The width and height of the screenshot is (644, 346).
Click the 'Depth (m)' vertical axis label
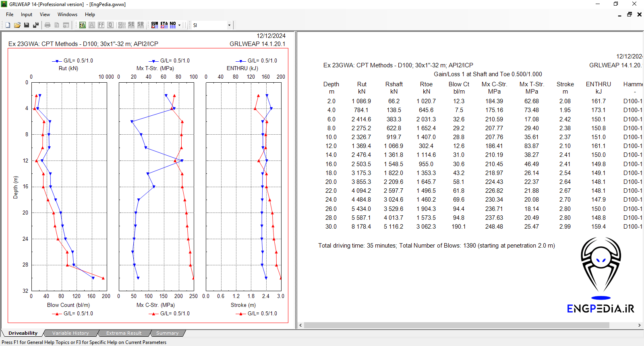pos(15,187)
